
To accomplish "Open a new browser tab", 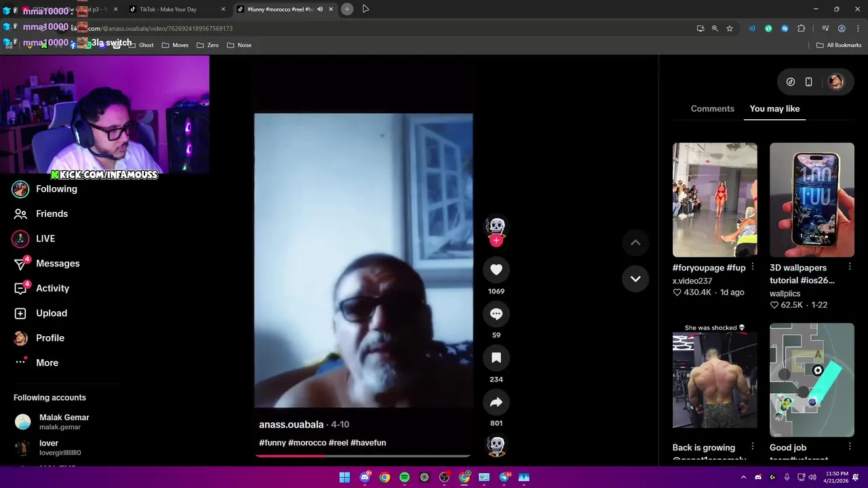I will coord(347,9).
